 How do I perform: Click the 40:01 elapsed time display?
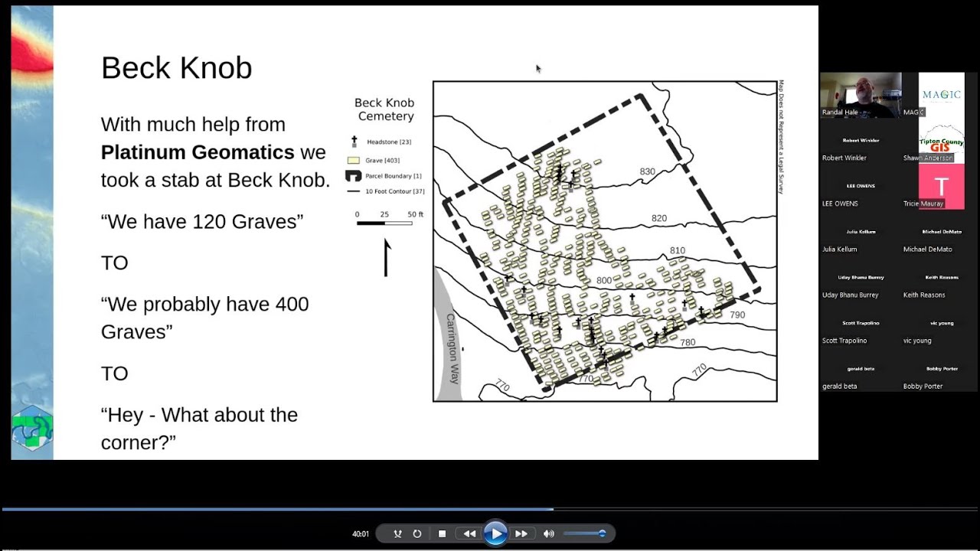point(361,534)
